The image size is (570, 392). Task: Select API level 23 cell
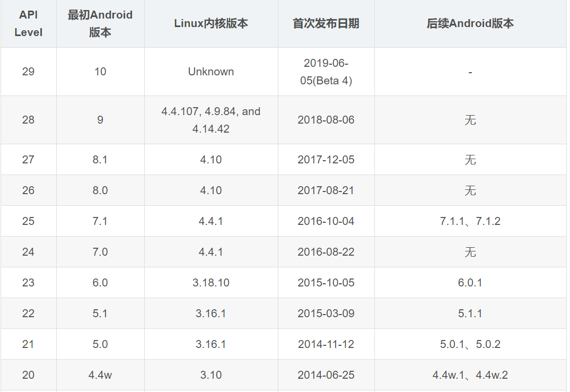(28, 283)
